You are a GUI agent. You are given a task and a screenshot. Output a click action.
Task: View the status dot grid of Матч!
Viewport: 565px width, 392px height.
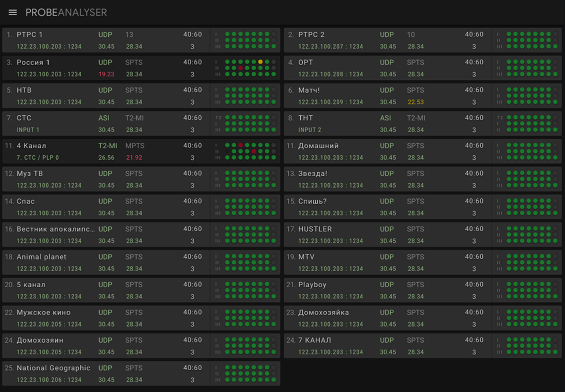[532, 96]
